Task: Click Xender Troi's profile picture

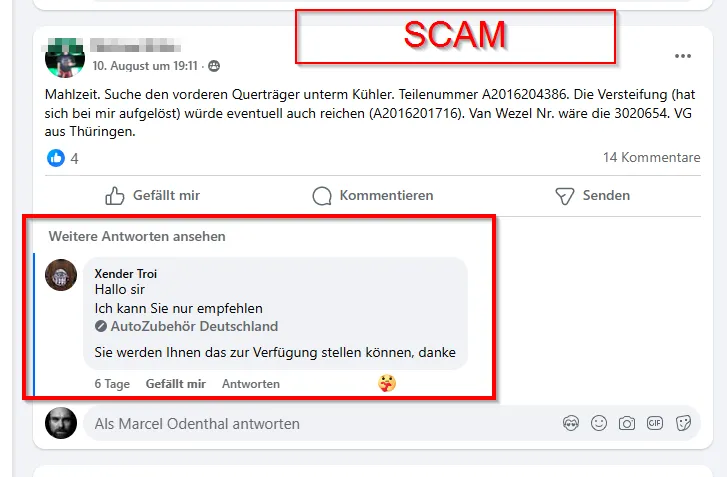Action: pyautogui.click(x=61, y=275)
